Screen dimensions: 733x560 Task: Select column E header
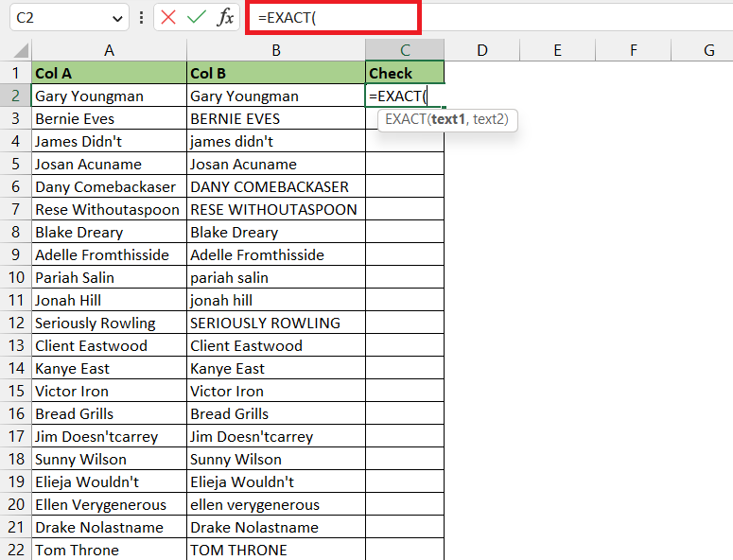(x=557, y=50)
